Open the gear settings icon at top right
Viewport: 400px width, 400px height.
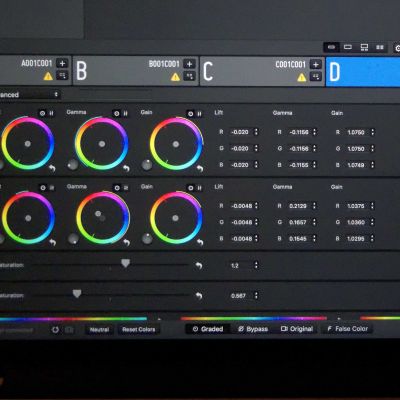pyautogui.click(x=397, y=48)
